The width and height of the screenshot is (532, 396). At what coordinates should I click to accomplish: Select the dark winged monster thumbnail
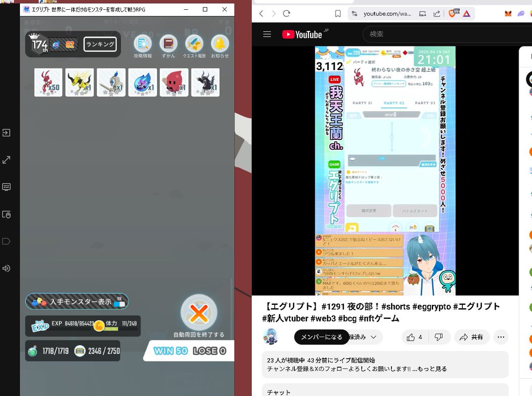click(206, 82)
